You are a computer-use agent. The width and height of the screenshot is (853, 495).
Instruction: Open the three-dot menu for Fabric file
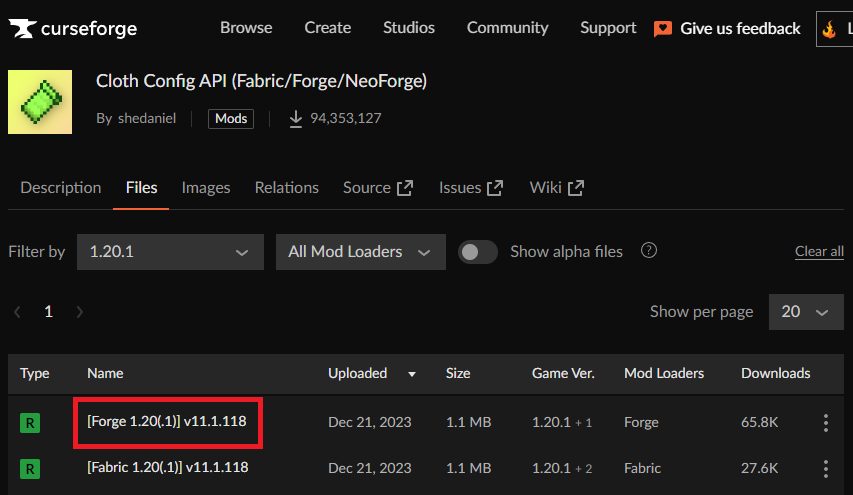(x=825, y=468)
